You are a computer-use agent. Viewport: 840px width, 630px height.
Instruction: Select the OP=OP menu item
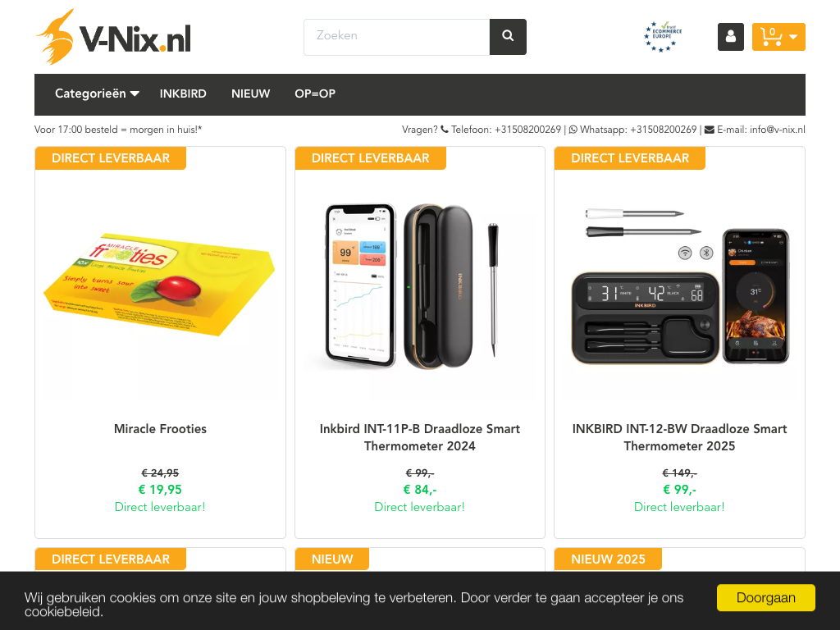point(315,94)
